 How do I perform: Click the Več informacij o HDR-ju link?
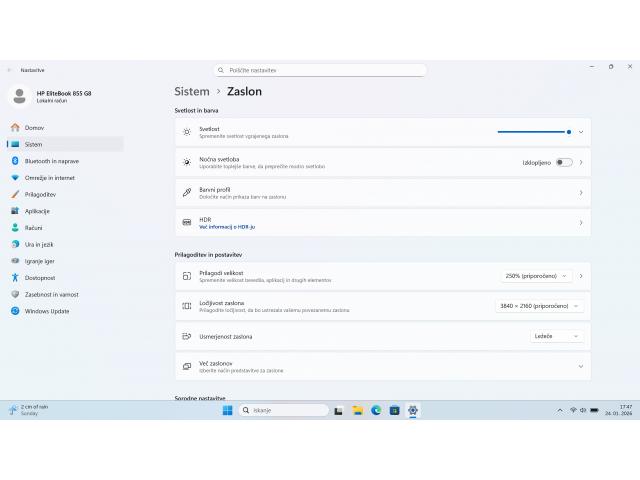click(226, 227)
